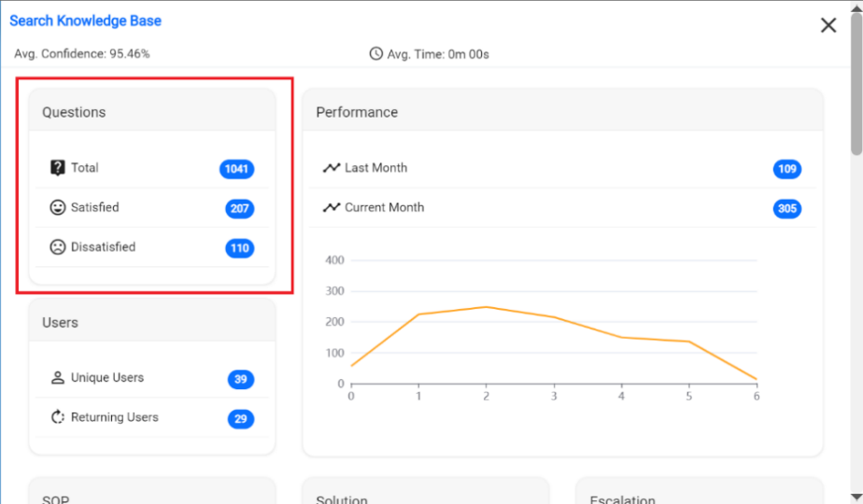Click the Avg. Confidence: 95.46% text
863x504 pixels.
tap(82, 54)
